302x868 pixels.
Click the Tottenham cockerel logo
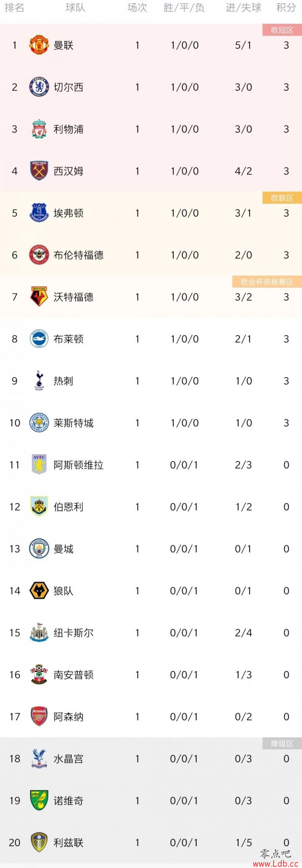coord(39,381)
